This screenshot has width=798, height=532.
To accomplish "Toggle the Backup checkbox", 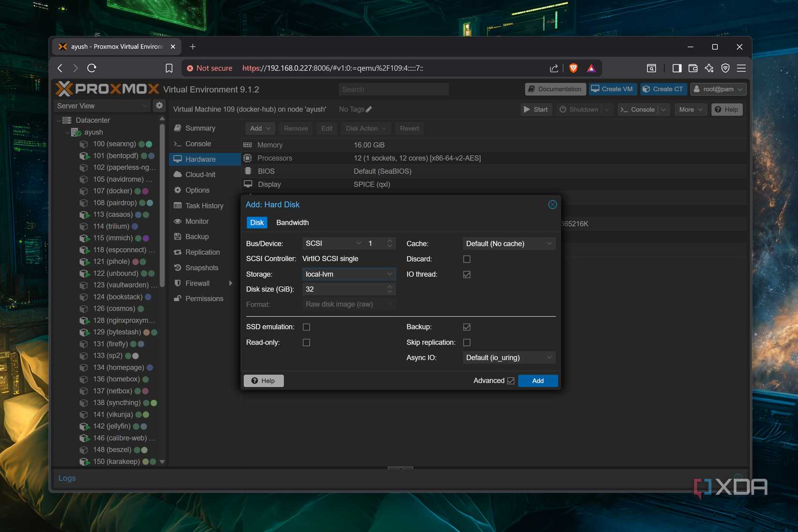I will tap(467, 327).
